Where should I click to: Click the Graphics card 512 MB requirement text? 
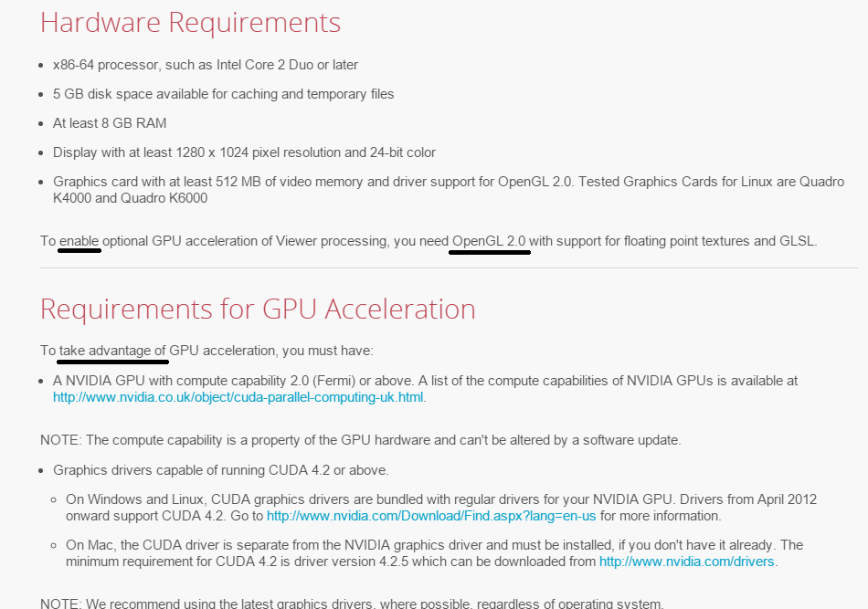tap(312, 182)
